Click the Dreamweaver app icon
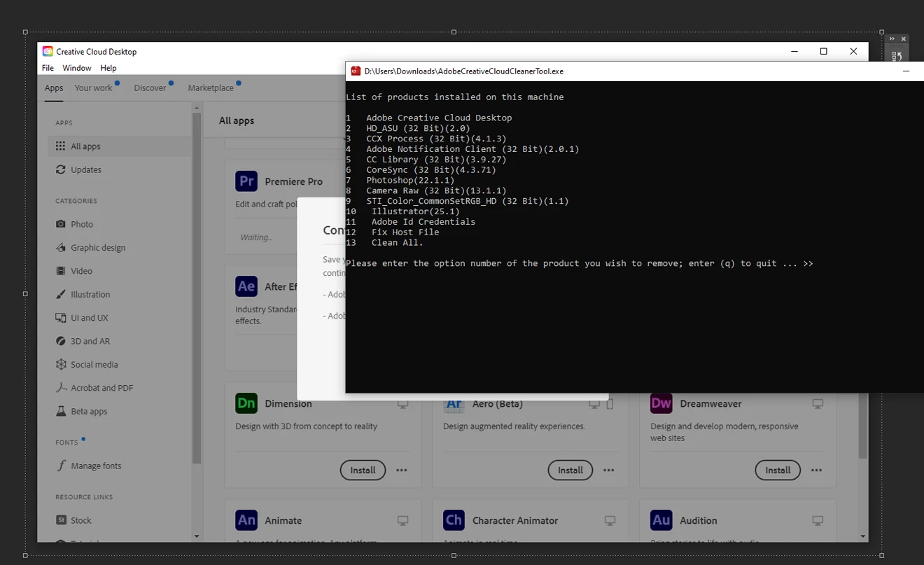The width and height of the screenshot is (924, 565). click(x=661, y=403)
